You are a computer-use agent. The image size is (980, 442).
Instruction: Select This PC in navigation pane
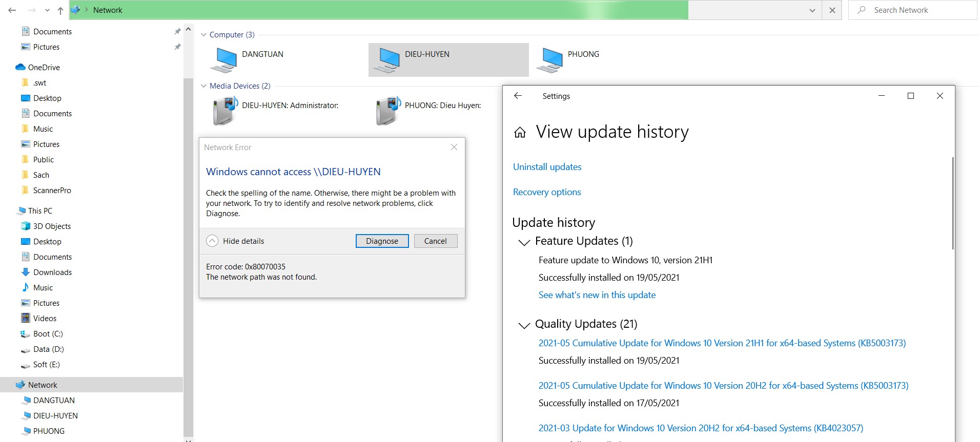click(x=34, y=211)
